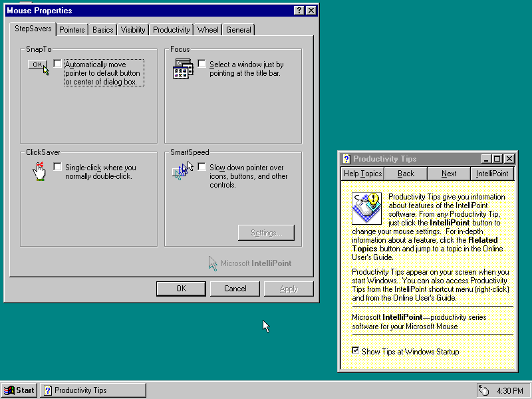Image resolution: width=532 pixels, height=399 pixels.
Task: Select Productivity Tips taskbar button
Action: click(93, 390)
